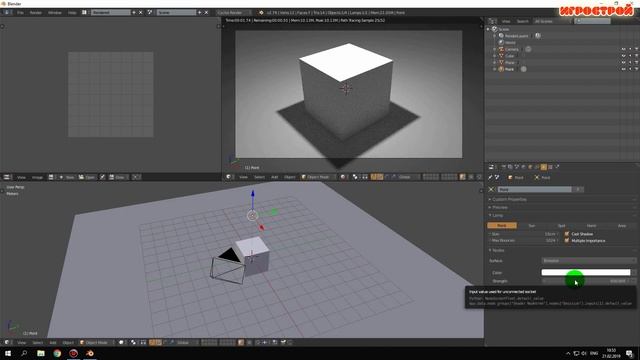The height and width of the screenshot is (360, 640).
Task: Click the lamp Size value field
Action: 524,234
